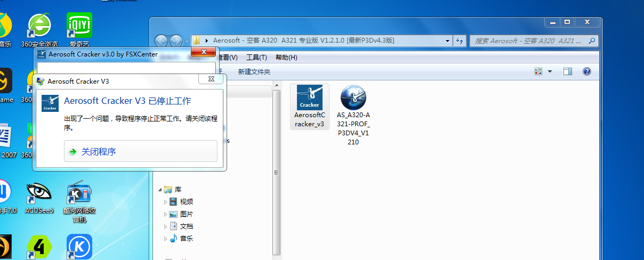The image size is (644, 260).
Task: Launch the iQIYI desktop shortcut
Action: coord(79,29)
